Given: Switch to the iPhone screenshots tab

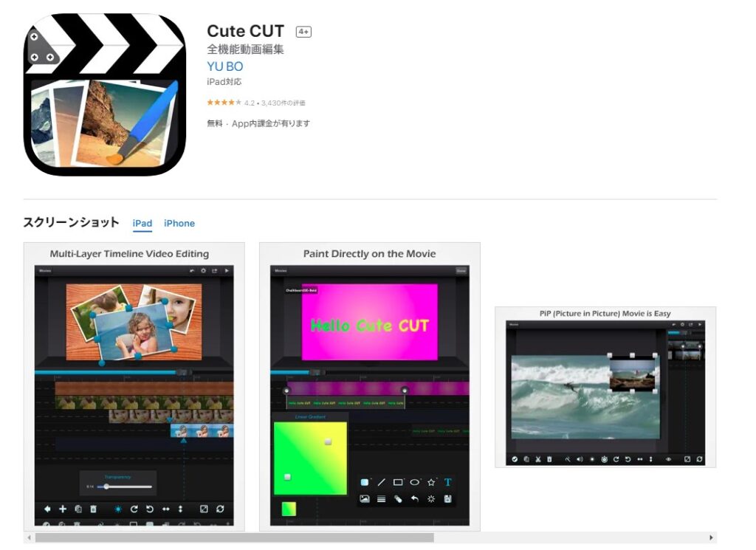Looking at the screenshot, I should click(x=179, y=224).
